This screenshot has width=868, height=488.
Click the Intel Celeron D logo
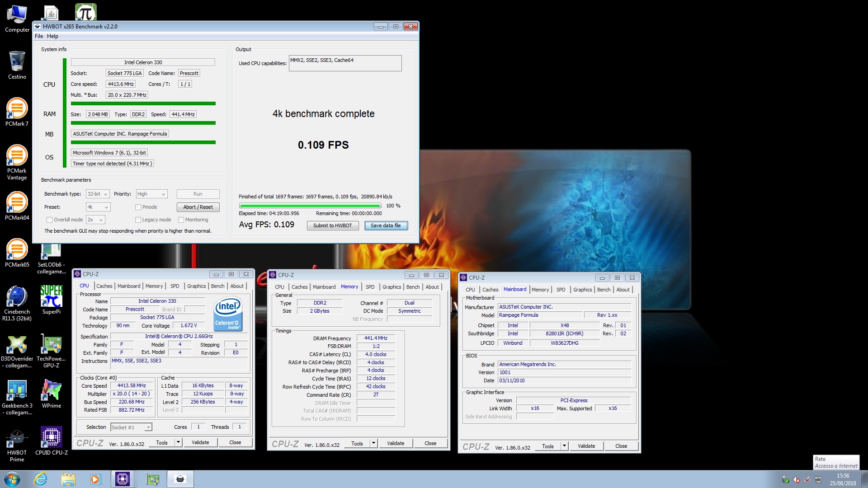point(228,314)
